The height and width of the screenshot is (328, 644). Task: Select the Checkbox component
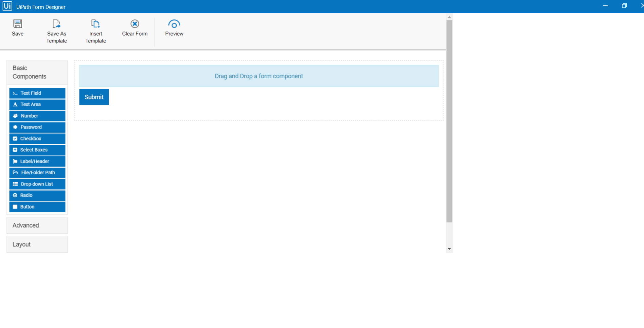(x=37, y=139)
